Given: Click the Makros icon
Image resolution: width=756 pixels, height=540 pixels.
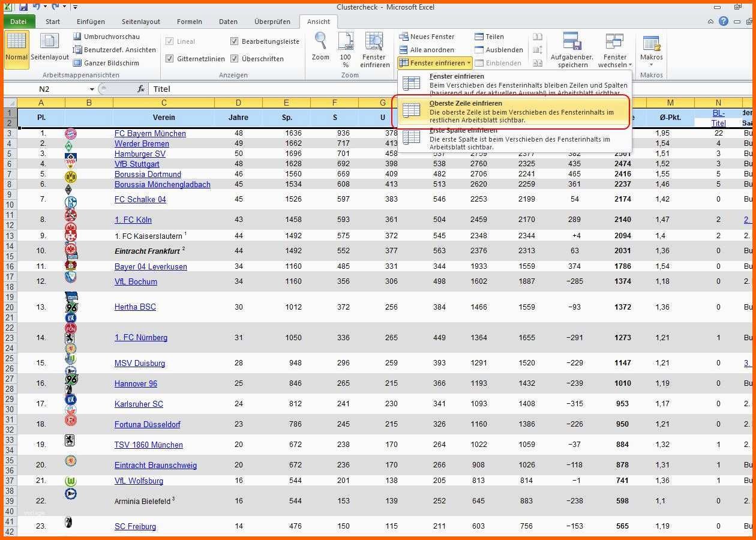Looking at the screenshot, I should [651, 44].
